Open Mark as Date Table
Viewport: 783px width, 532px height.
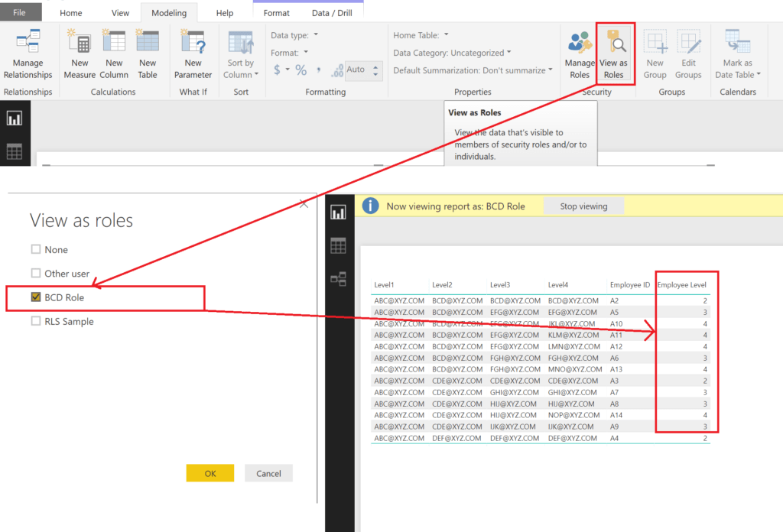coord(736,54)
